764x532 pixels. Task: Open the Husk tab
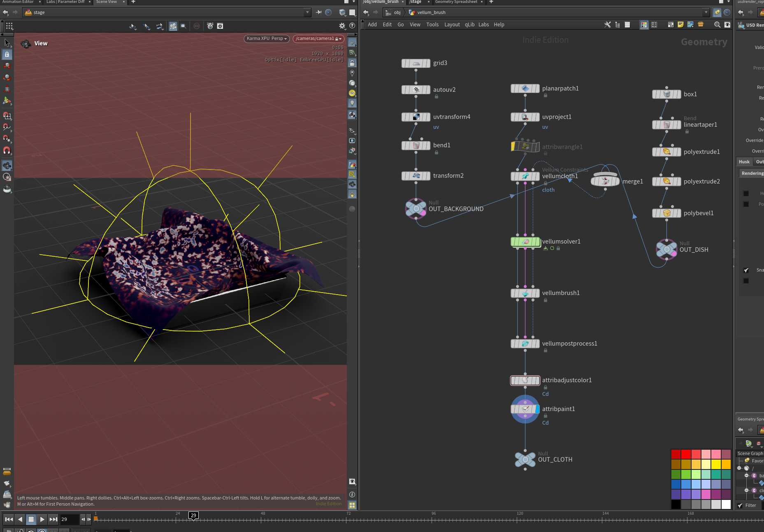(744, 162)
